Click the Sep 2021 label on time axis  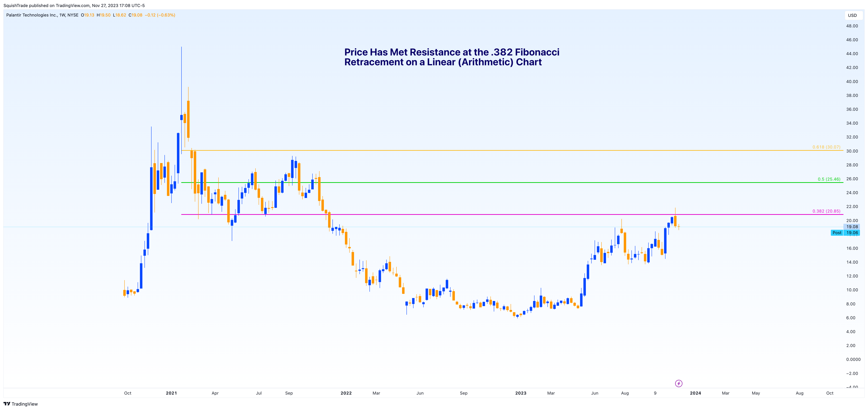[289, 393]
